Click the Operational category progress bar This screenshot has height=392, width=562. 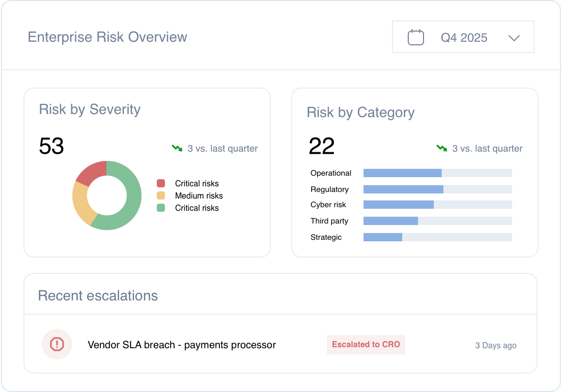[437, 173]
